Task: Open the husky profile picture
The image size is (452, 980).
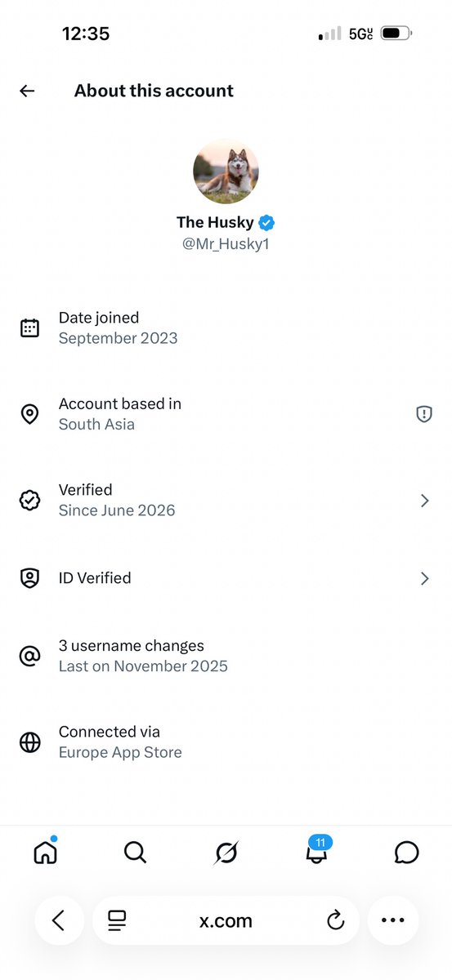Action: [x=226, y=171]
